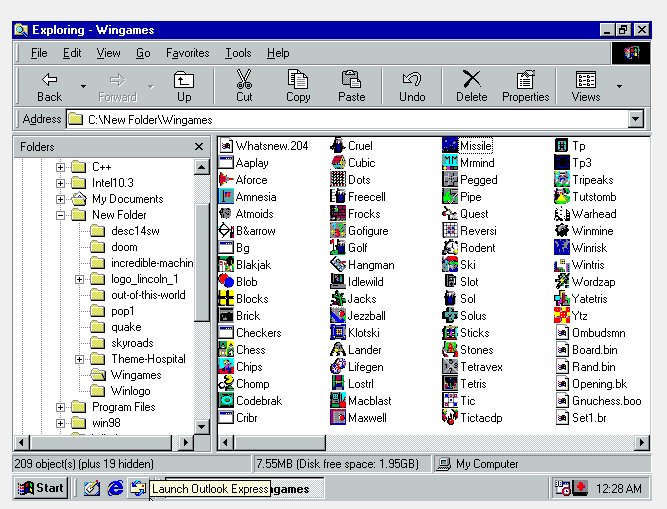Click the Address path field
667x509 pixels.
point(348,119)
